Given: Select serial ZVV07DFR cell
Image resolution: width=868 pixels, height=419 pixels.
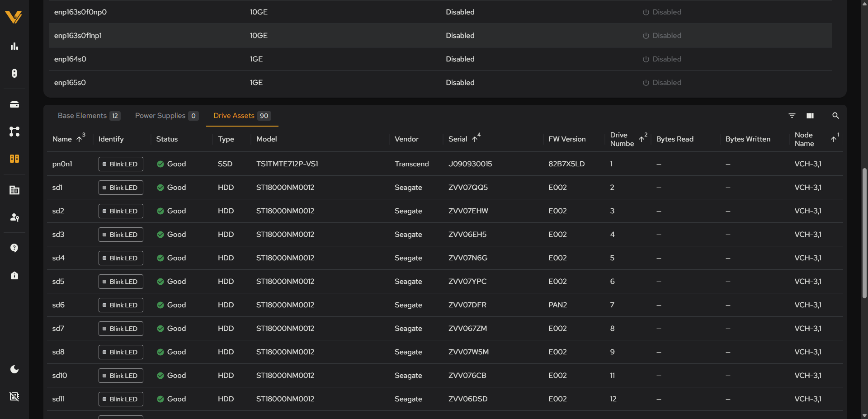Looking at the screenshot, I should tap(467, 305).
